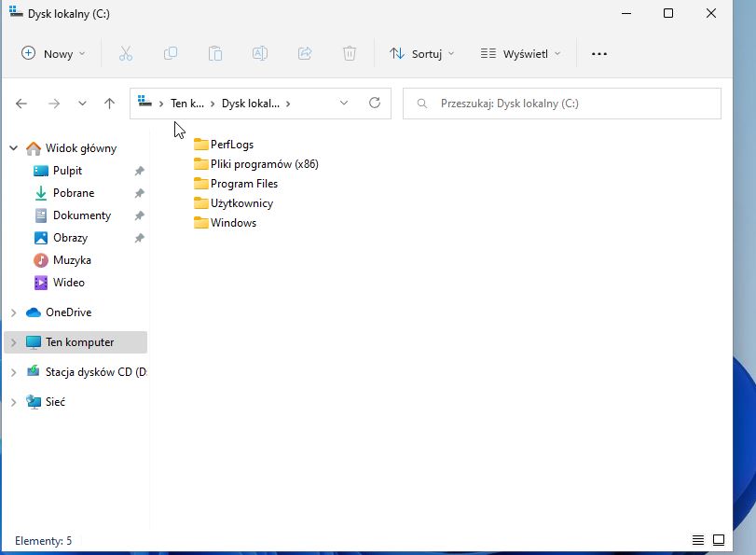Click the Share icon in toolbar
The width and height of the screenshot is (756, 555).
(305, 53)
